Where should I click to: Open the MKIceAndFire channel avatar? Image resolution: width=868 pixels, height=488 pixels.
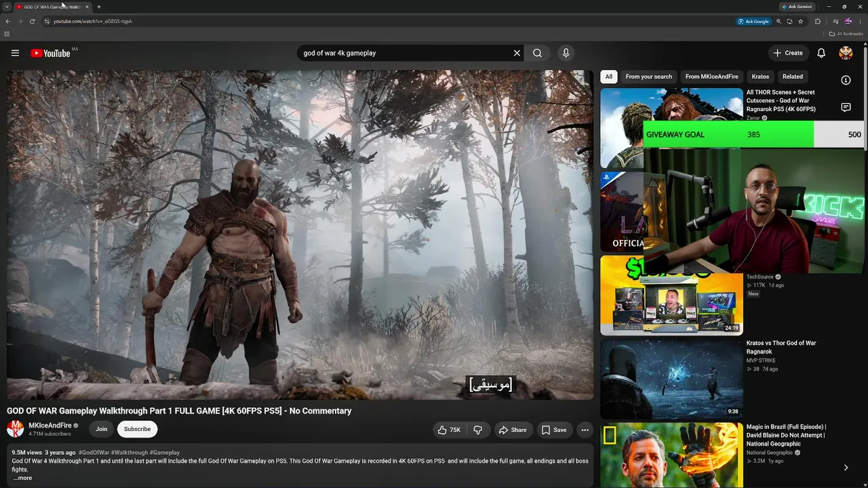tap(15, 429)
